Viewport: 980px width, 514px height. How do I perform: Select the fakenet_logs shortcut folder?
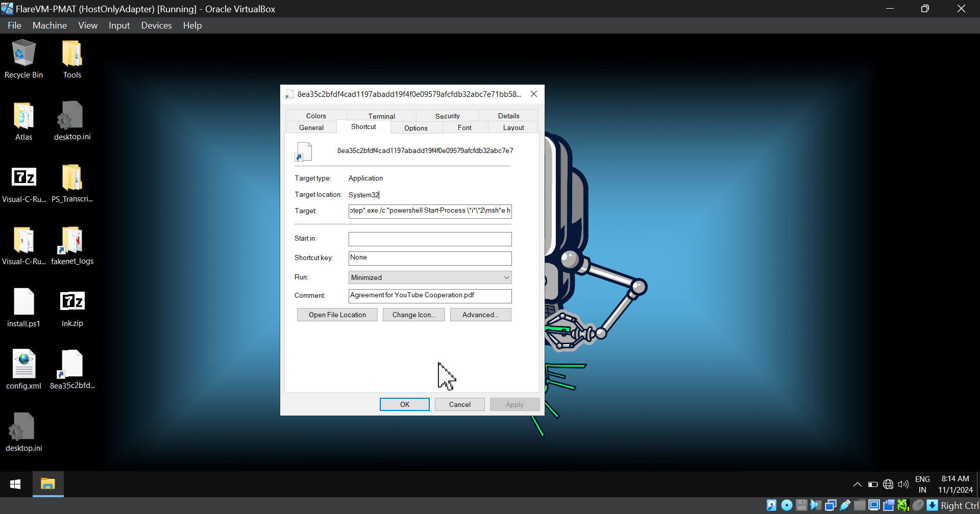72,246
